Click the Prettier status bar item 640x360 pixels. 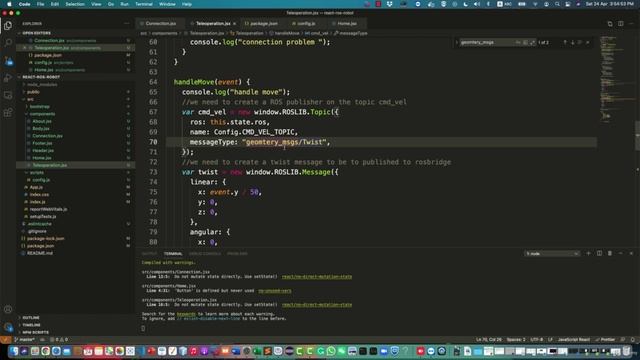point(605,340)
